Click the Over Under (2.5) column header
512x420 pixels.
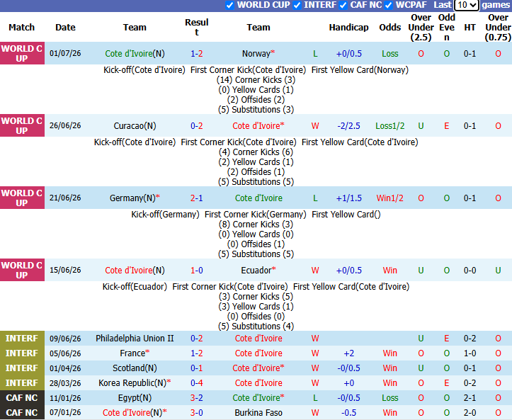click(421, 28)
